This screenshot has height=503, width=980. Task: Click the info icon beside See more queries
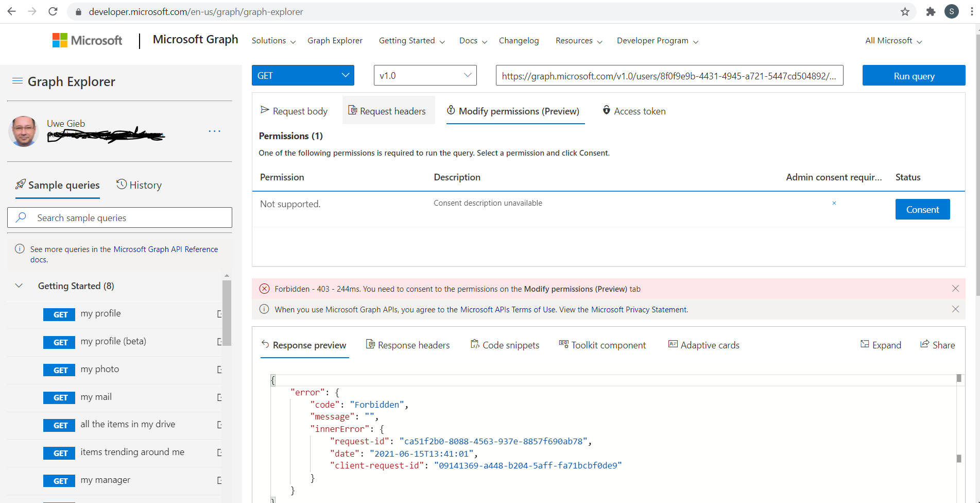pyautogui.click(x=20, y=249)
